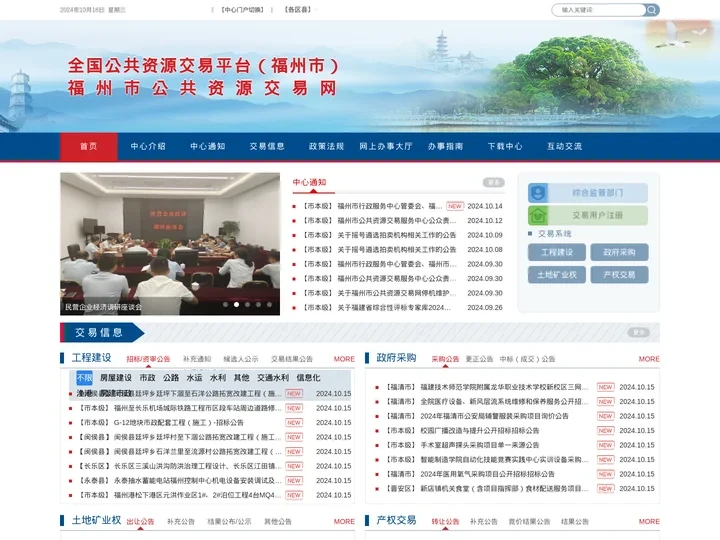Screen dimensions: 720x540
Task: Open the 【中心门户切换】 switcher
Action: (242, 10)
